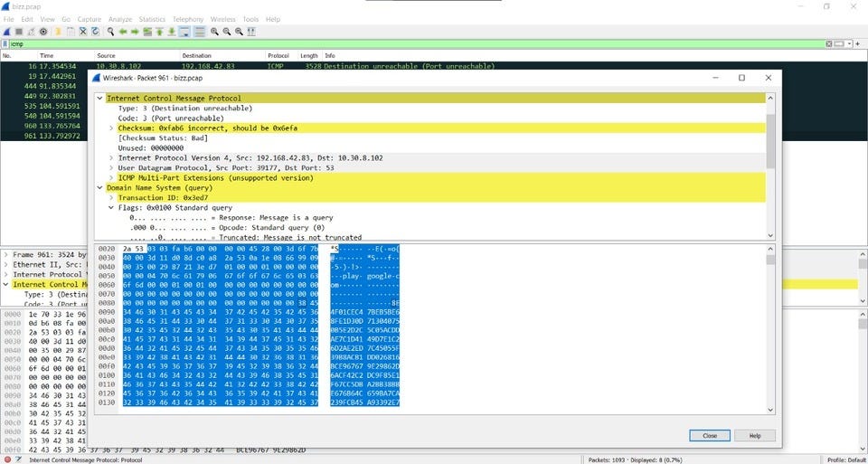Image resolution: width=868 pixels, height=464 pixels.
Task: Expand Frame 961 in main window details
Action: 6,255
